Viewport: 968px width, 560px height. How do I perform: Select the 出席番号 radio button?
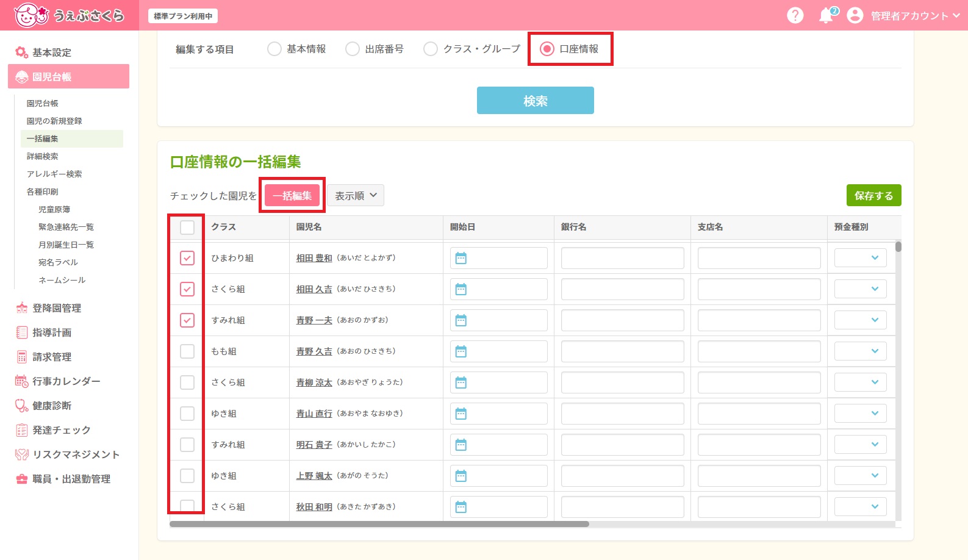pyautogui.click(x=353, y=49)
